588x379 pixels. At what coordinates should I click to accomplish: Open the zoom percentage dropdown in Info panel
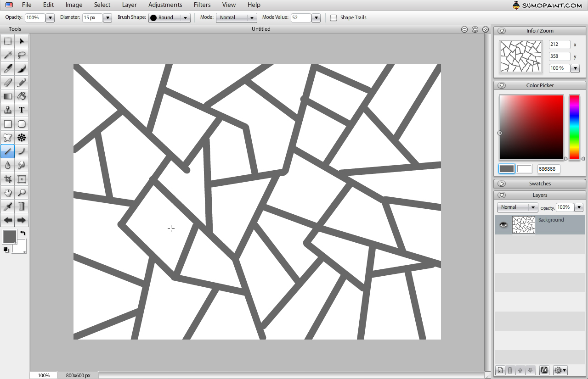[x=575, y=68]
